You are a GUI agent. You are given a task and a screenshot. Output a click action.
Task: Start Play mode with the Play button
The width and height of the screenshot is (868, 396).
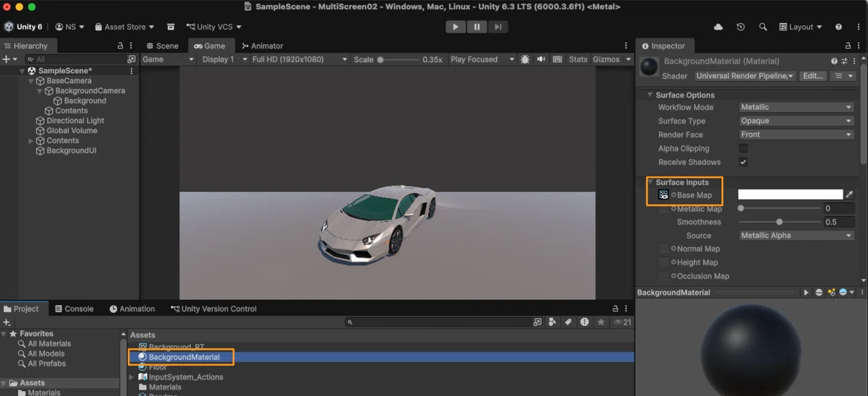pos(455,27)
